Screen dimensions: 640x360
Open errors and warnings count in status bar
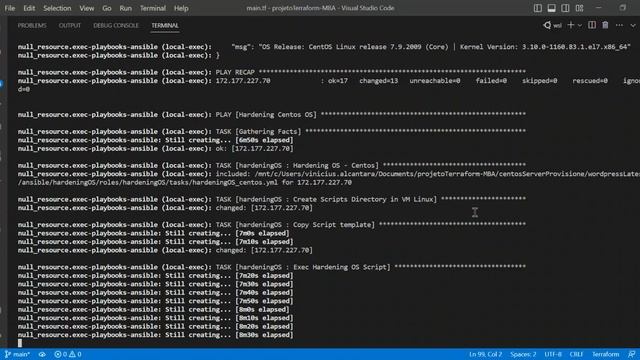point(68,354)
